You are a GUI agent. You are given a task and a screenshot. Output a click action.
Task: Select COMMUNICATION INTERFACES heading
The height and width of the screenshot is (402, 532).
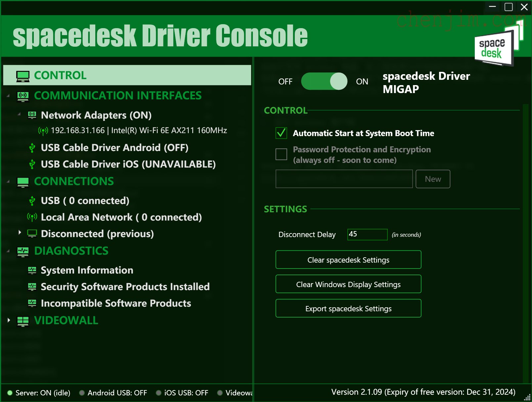tap(118, 96)
